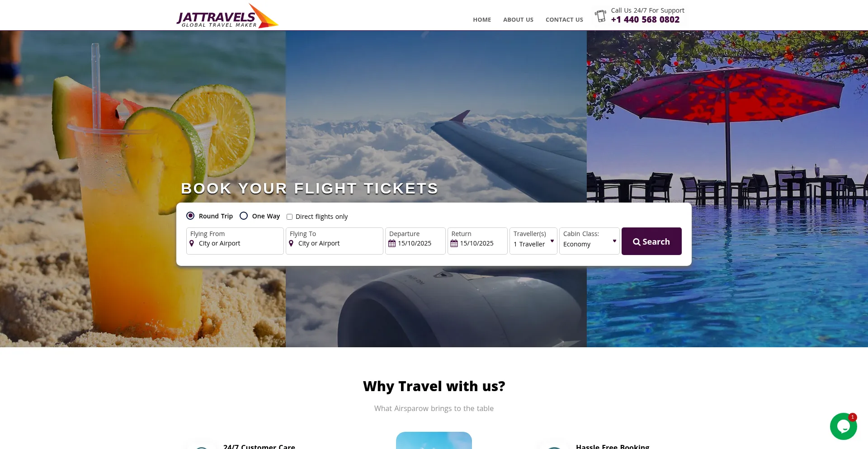
Task: Click the magnifier icon in Search button
Action: (x=637, y=242)
